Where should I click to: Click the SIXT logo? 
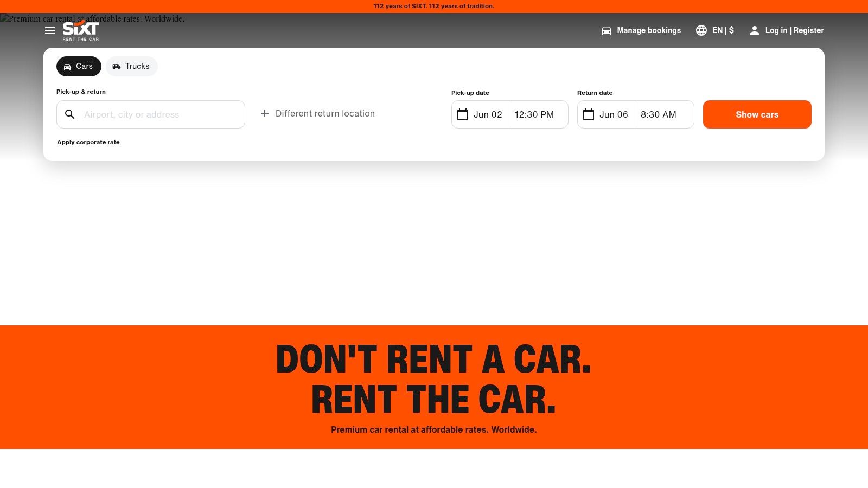point(80,30)
